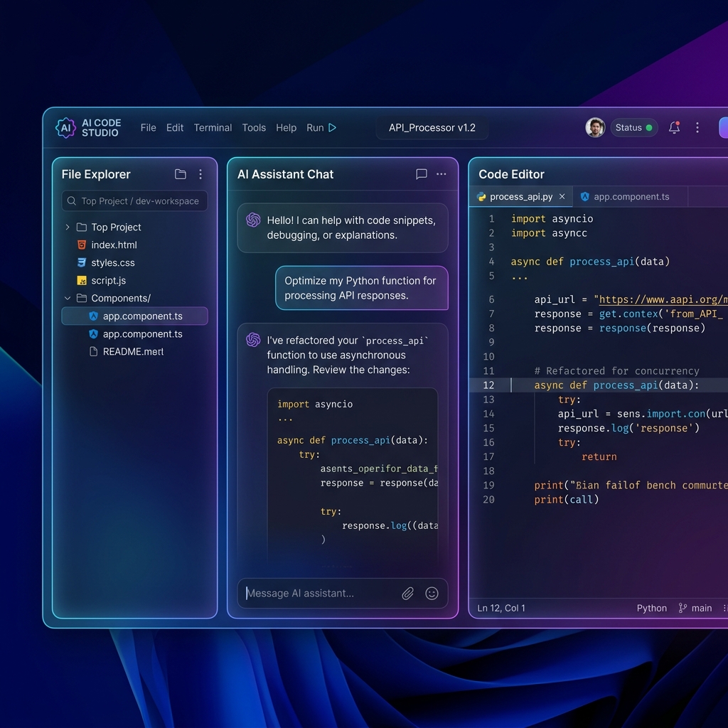Open the Tools menu
The width and height of the screenshot is (728, 728).
[x=254, y=128]
